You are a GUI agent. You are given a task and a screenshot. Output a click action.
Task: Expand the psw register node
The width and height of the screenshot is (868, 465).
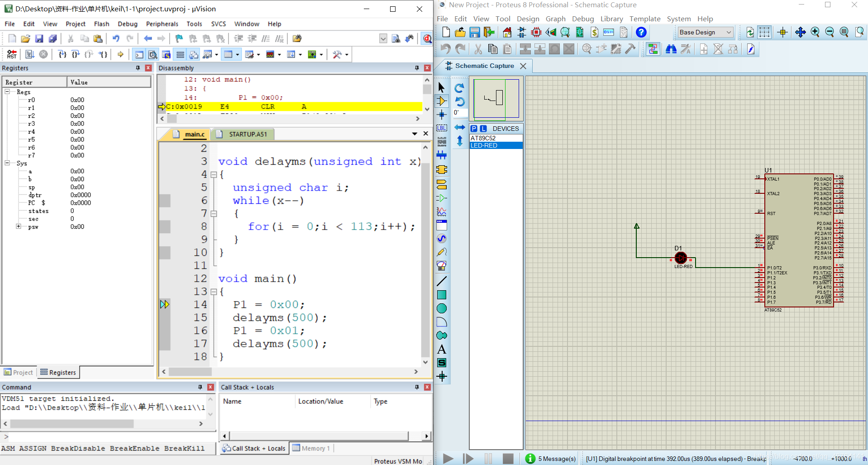(19, 226)
